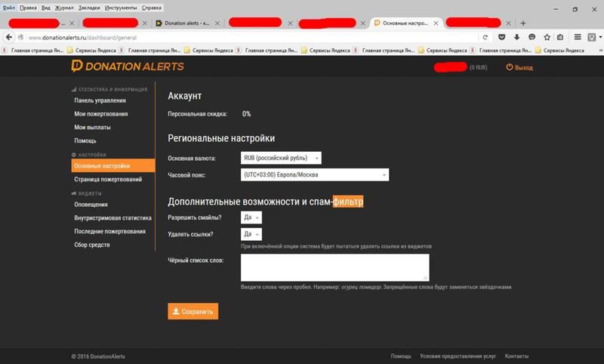Open the Pocket shield icon in the toolbar

(x=501, y=37)
